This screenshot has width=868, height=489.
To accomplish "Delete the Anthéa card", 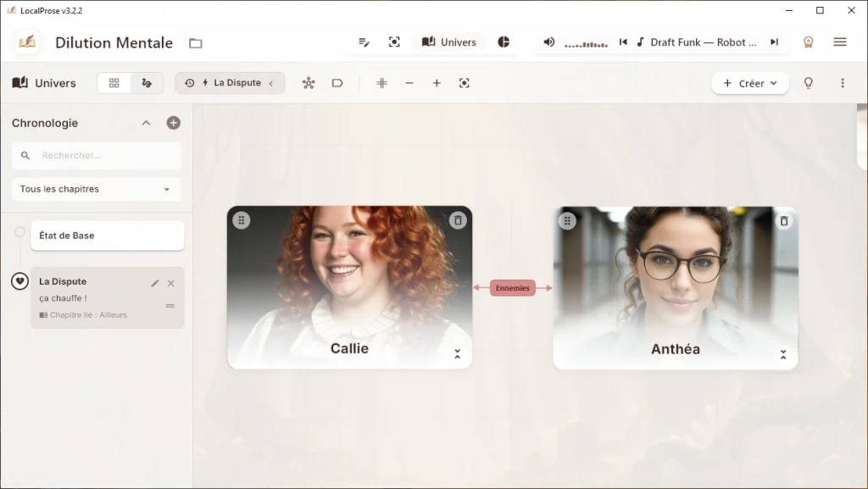I will (784, 221).
